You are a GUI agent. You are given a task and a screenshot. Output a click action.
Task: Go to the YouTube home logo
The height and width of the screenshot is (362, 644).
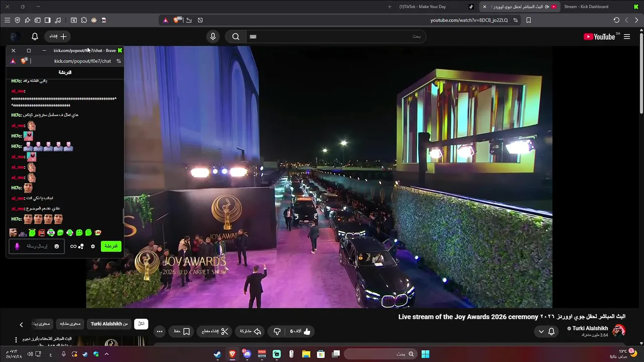tap(599, 37)
